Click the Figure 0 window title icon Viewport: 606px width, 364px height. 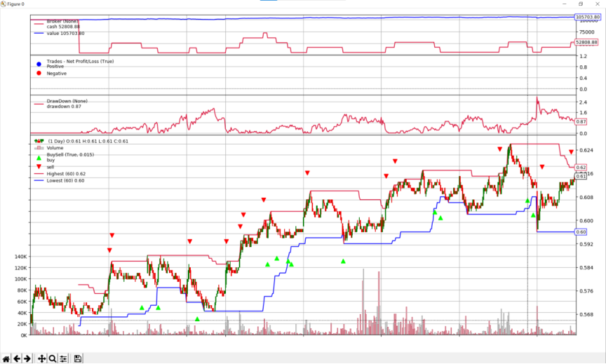4,4
